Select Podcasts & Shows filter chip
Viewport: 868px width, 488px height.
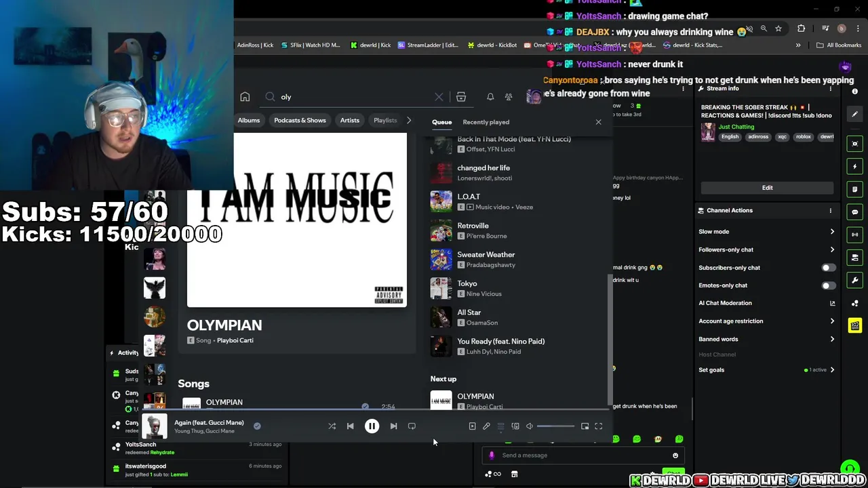coord(300,120)
